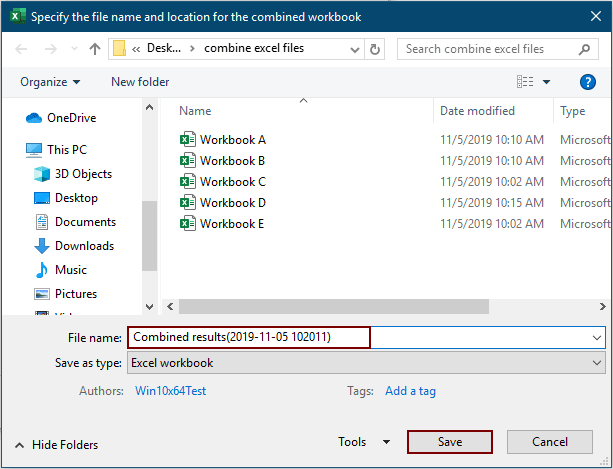Go to Downloads folder in sidebar
The image size is (613, 469).
tap(83, 246)
